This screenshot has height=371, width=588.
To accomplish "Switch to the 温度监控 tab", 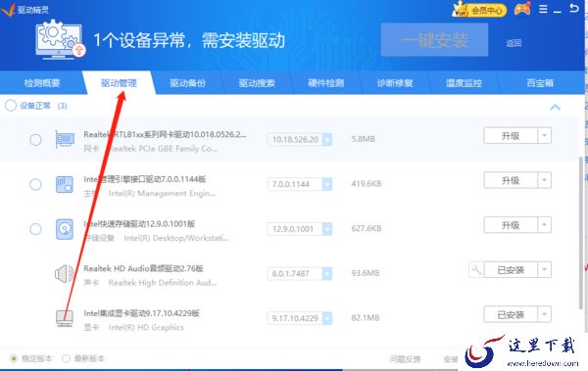I will click(x=464, y=83).
